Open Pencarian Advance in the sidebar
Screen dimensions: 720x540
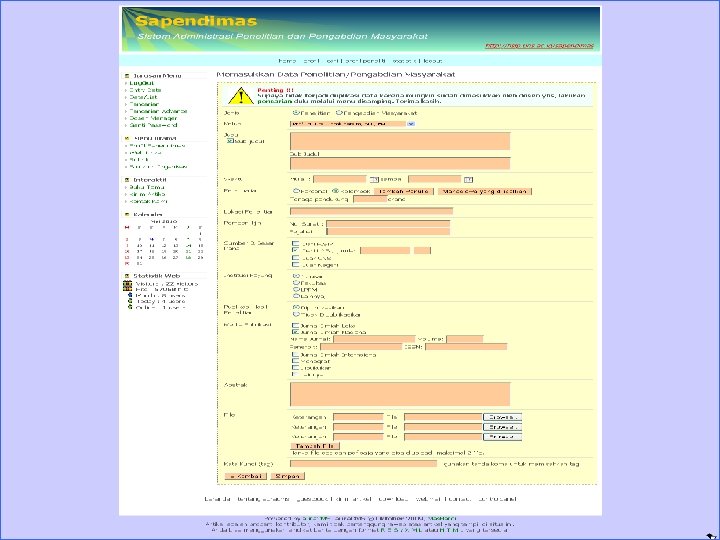158,111
